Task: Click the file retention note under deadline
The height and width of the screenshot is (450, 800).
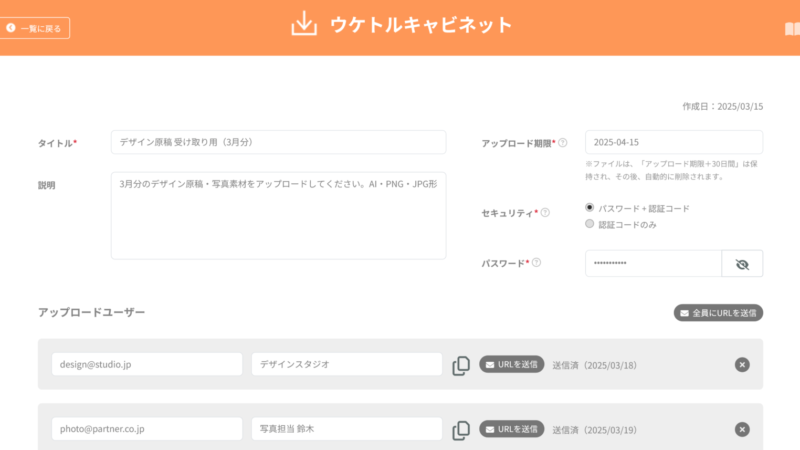Action: (x=671, y=170)
